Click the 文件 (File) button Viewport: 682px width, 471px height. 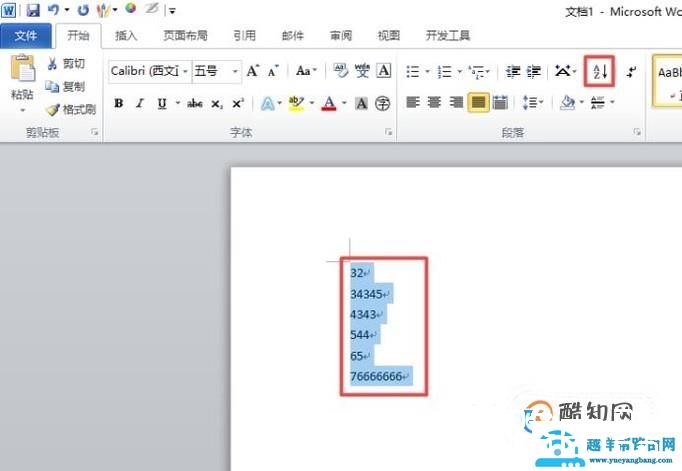click(26, 36)
